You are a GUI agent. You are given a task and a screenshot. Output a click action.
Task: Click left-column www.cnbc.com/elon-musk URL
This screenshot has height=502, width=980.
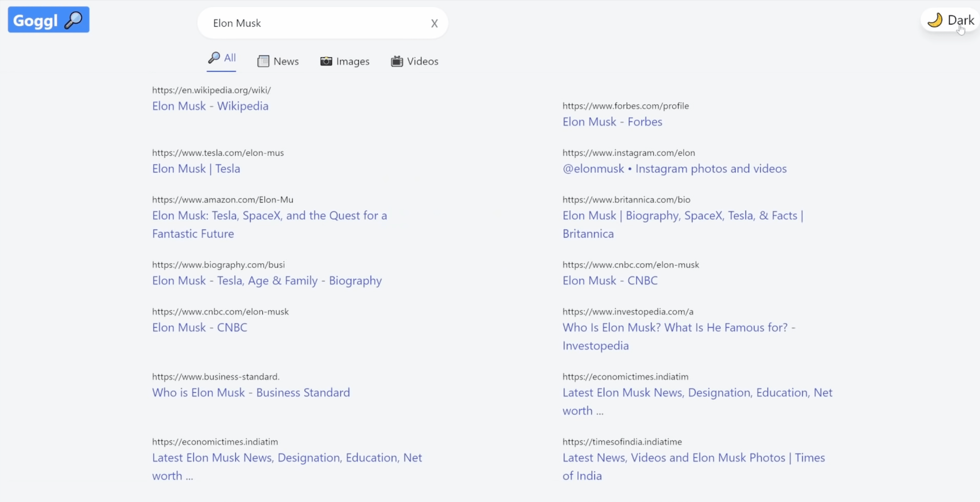(x=220, y=312)
